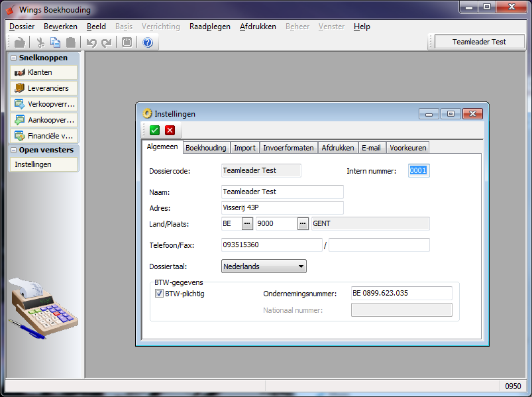Switch to the Afdrukken settings tab
This screenshot has height=397, width=532.
tap(338, 148)
